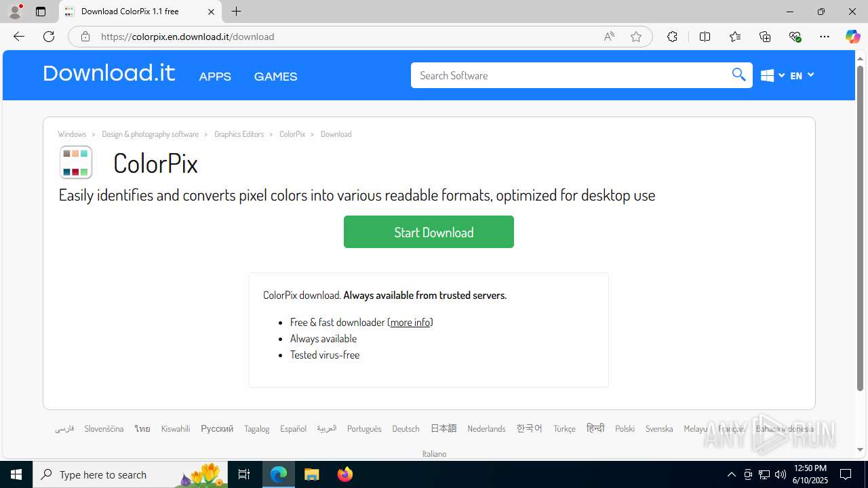Switch language to Português

(364, 429)
